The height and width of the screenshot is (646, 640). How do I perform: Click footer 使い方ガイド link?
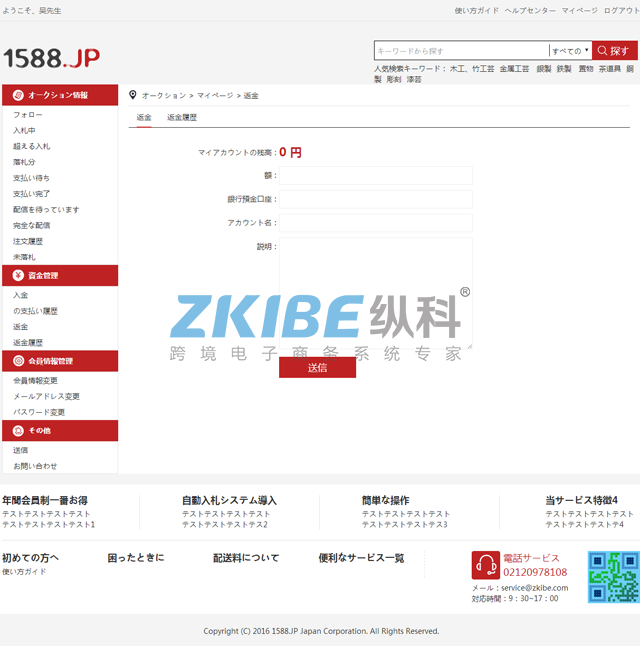click(x=24, y=572)
